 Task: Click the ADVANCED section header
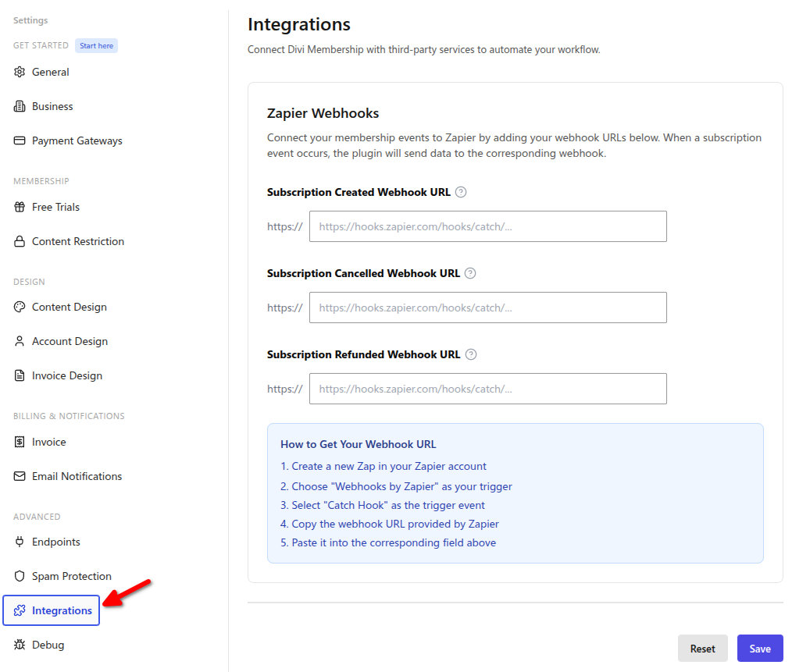[x=37, y=517]
